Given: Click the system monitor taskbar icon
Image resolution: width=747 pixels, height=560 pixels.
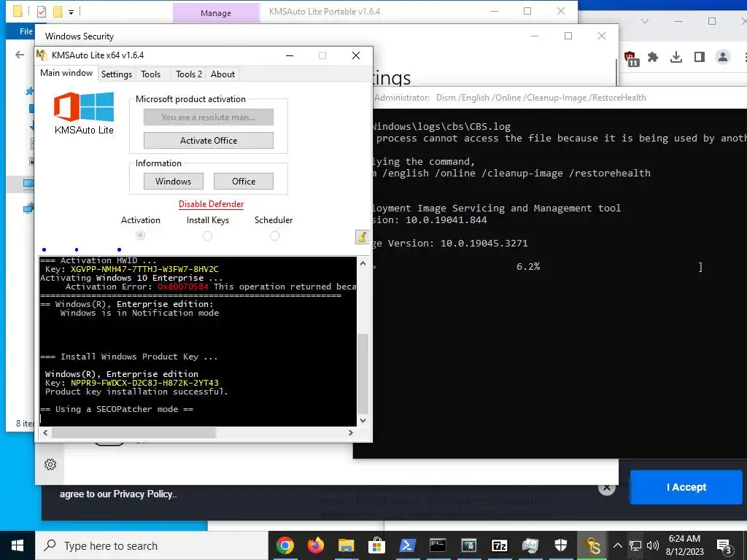Looking at the screenshot, I should click(530, 545).
